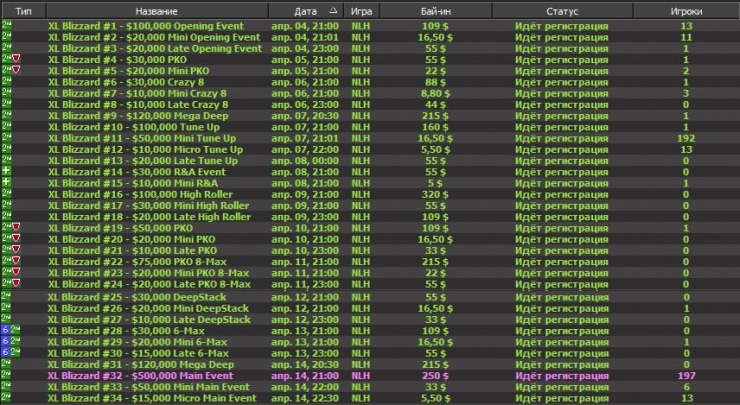Click the red knockout shield icon on XL Blizzard #5

16,70
